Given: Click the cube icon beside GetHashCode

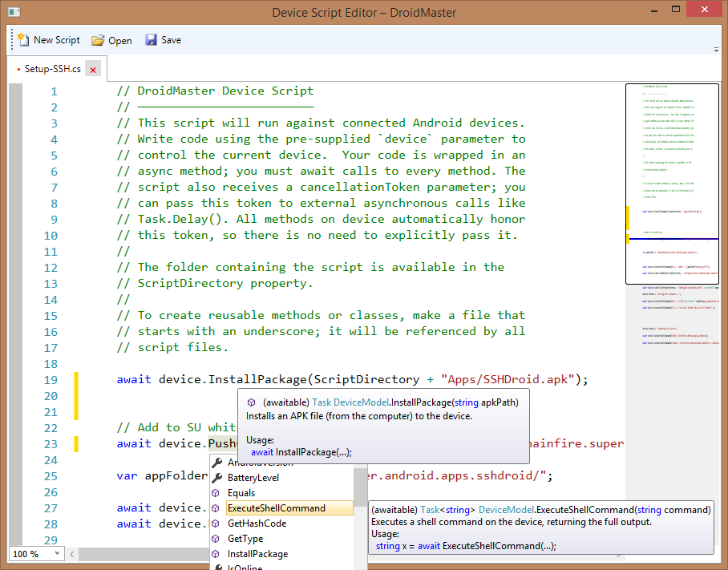Looking at the screenshot, I should 216,524.
